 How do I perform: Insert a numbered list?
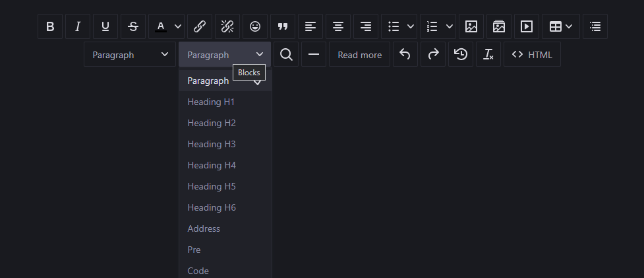[432, 26]
